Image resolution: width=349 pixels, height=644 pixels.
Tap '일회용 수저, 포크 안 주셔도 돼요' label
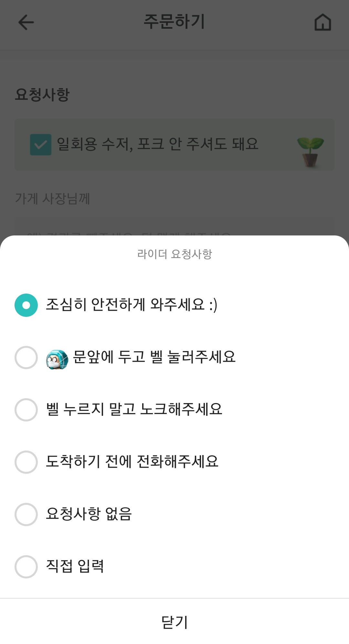157,144
